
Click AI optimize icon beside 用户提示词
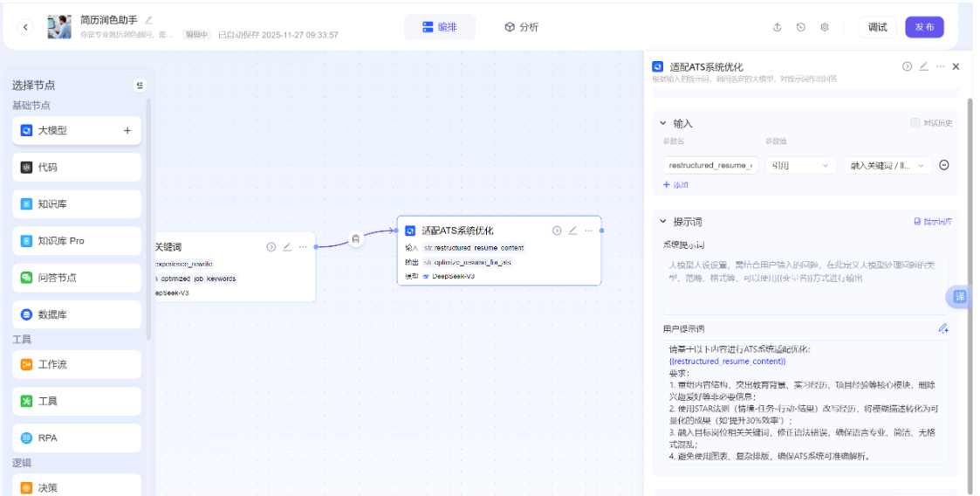[x=942, y=328]
